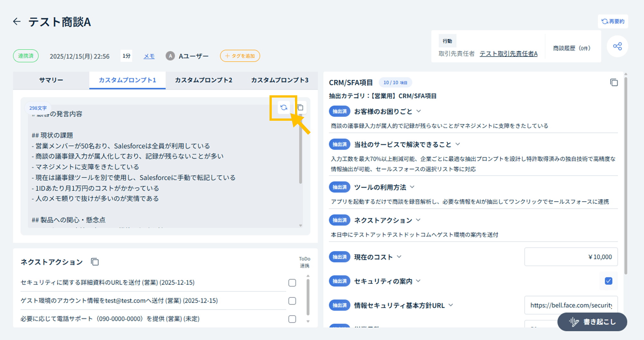Viewport: 644px width, 340px height.
Task: Uncheck the セキュリティの案内 checkbox
Action: point(608,281)
